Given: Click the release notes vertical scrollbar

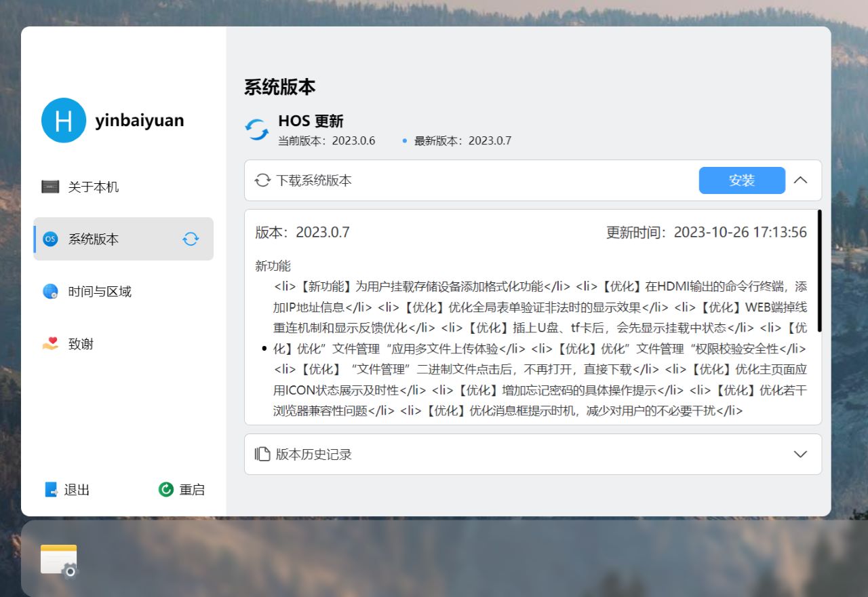Looking at the screenshot, I should 819,271.
